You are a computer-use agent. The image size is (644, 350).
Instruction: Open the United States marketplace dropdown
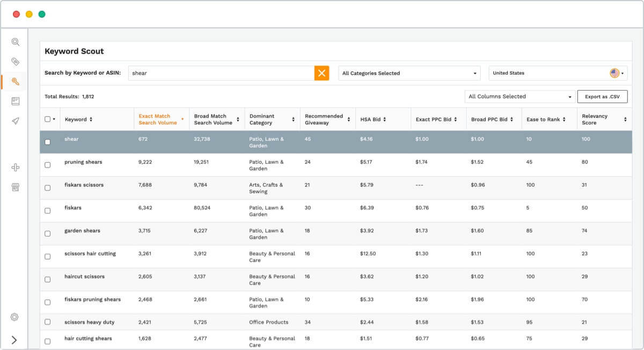(558, 73)
